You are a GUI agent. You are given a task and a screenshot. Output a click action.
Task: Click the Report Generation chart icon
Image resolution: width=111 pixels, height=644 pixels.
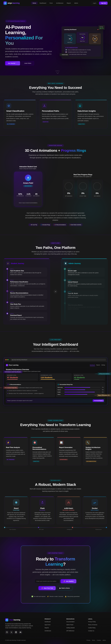[61, 443]
